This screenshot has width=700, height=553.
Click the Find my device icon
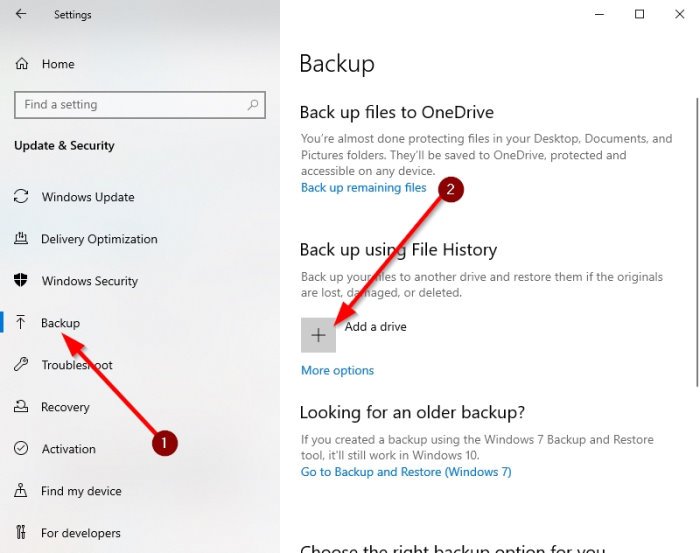[x=21, y=491]
